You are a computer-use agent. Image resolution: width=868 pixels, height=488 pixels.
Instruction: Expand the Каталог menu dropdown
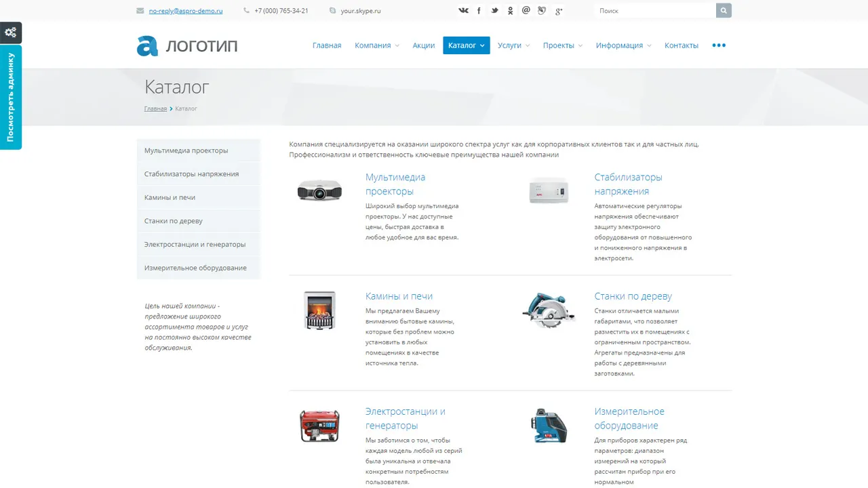pyautogui.click(x=467, y=45)
